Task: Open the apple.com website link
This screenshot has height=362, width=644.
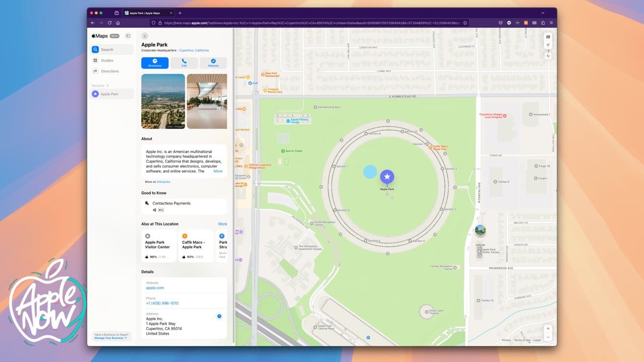Action: click(155, 288)
